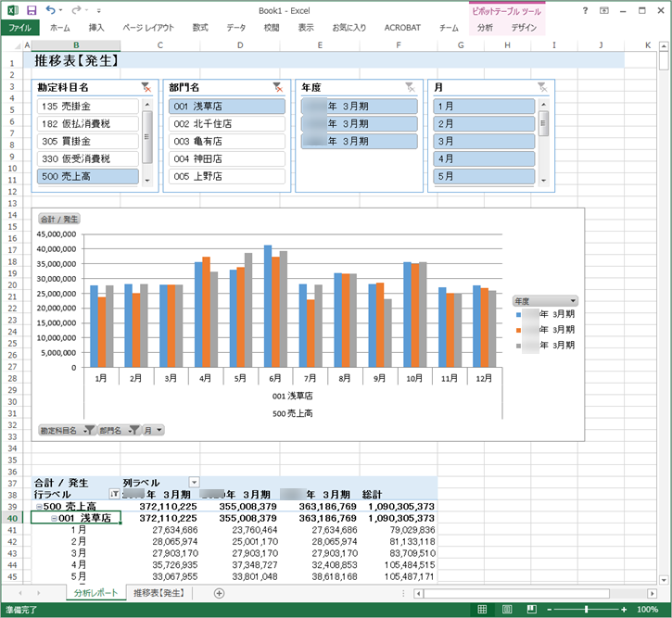
Task: Clear filter icon on 年度 slicer
Action: (x=410, y=87)
